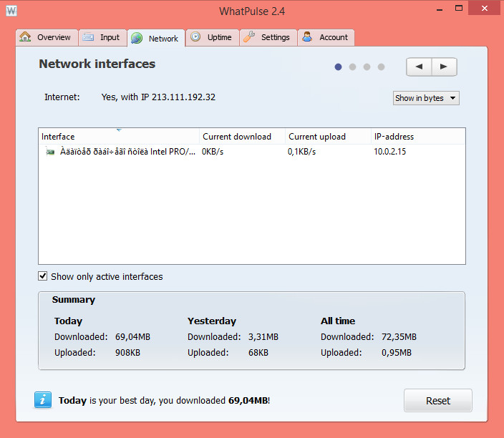Viewport: 504px width, 438px height.
Task: Open the Show in bytes dropdown
Action: pos(426,98)
